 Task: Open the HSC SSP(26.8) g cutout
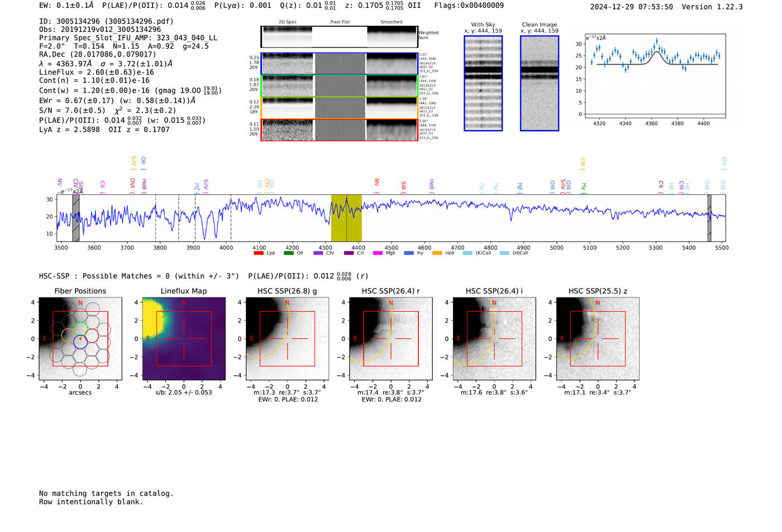click(288, 339)
